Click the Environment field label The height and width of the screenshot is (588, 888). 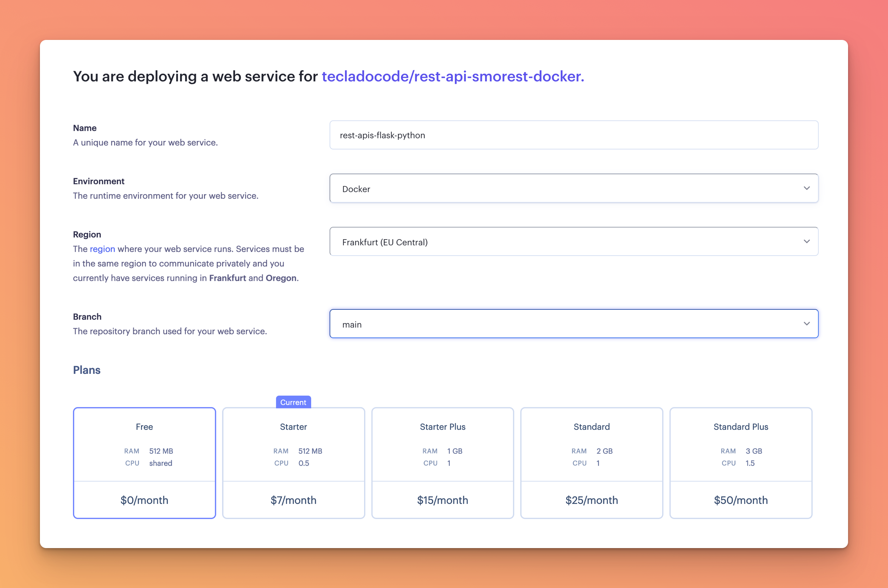pos(99,181)
